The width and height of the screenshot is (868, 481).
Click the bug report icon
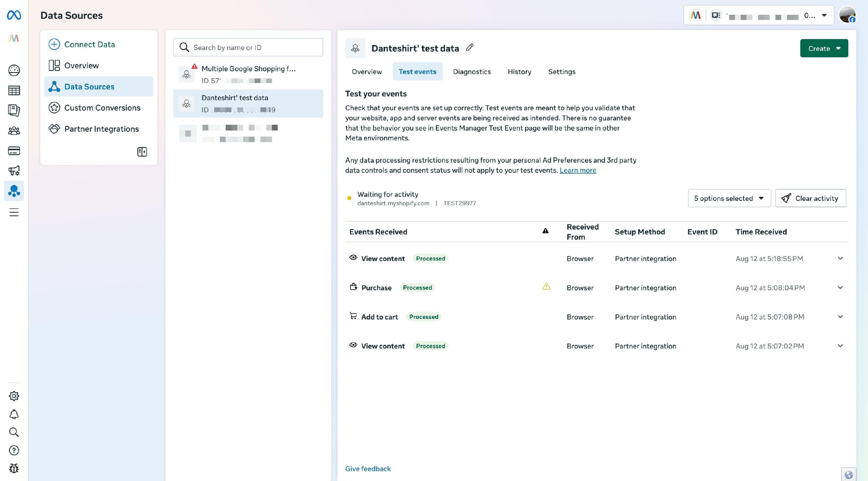(x=14, y=468)
